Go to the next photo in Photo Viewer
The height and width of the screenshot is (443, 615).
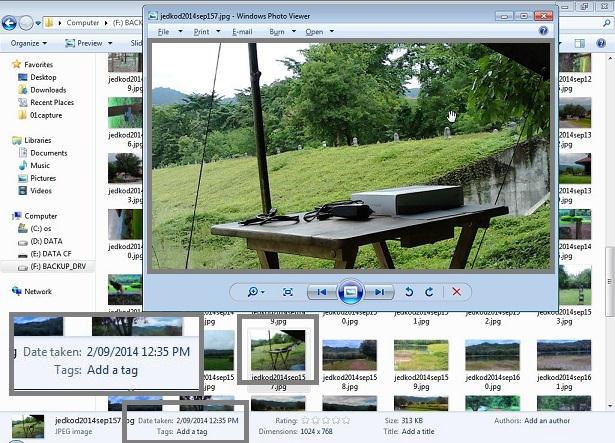(379, 292)
